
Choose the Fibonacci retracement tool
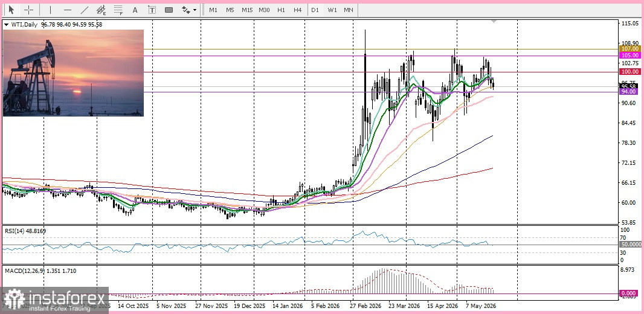click(x=118, y=10)
